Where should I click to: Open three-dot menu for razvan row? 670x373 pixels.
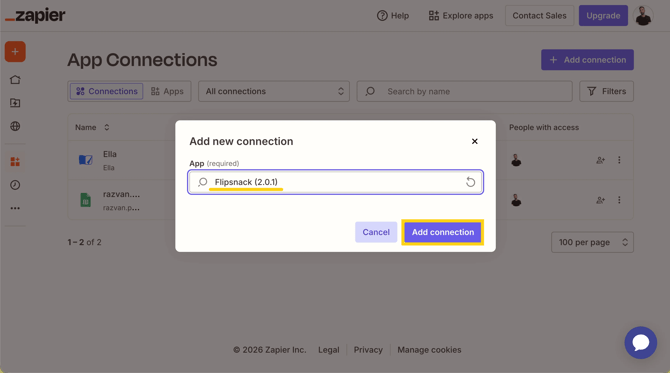tap(619, 200)
